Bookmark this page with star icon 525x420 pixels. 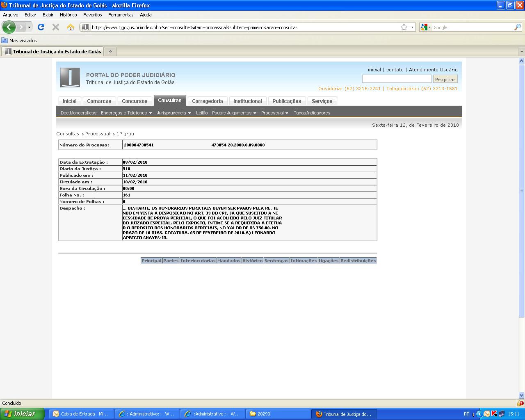[404, 27]
